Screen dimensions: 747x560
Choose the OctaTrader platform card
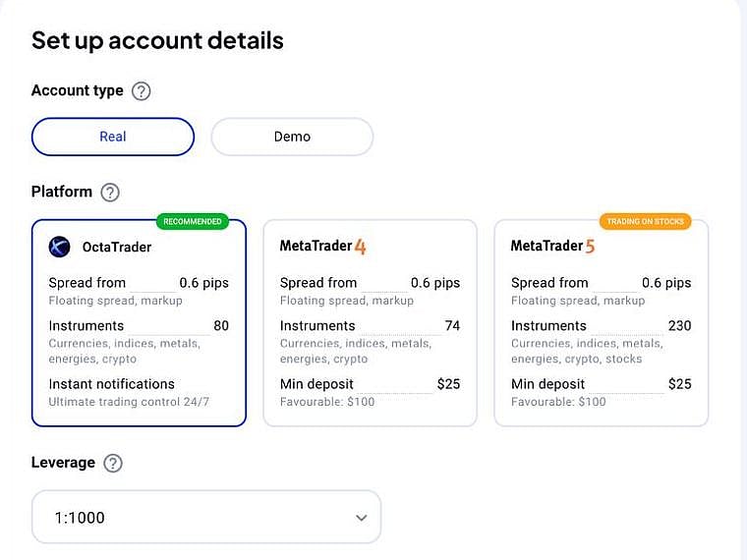[139, 323]
